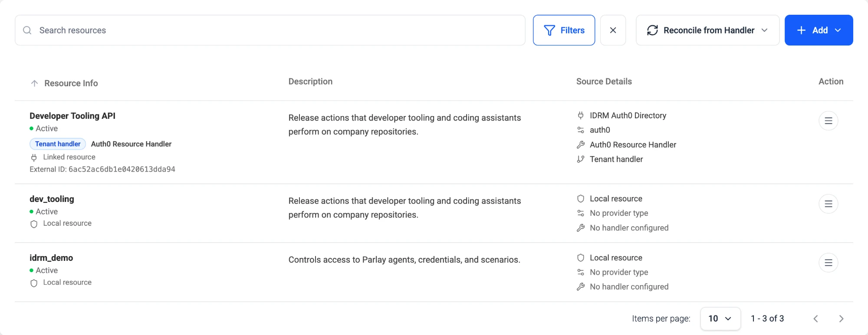The image size is (868, 335).
Task: Go to the next page
Action: point(841,319)
